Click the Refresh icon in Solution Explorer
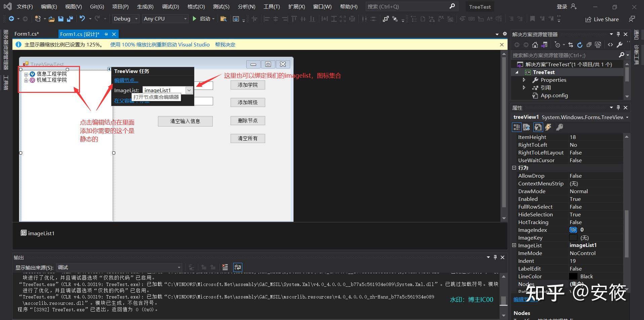 [x=580, y=44]
